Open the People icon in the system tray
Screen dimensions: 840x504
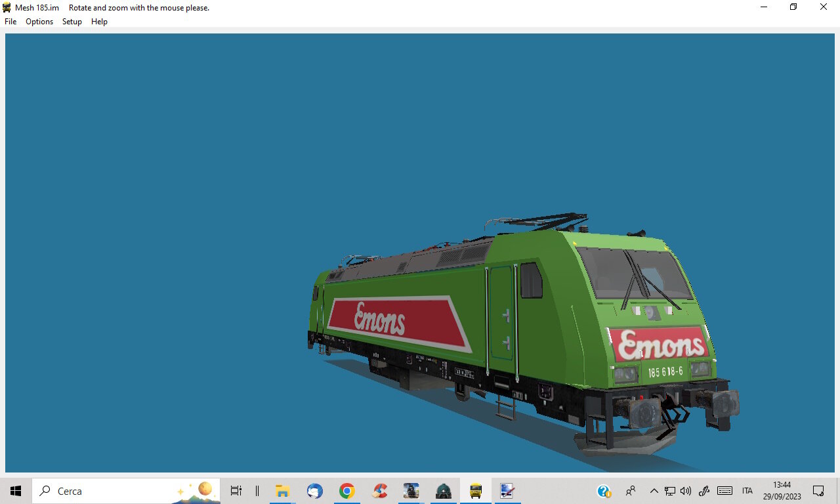[631, 491]
